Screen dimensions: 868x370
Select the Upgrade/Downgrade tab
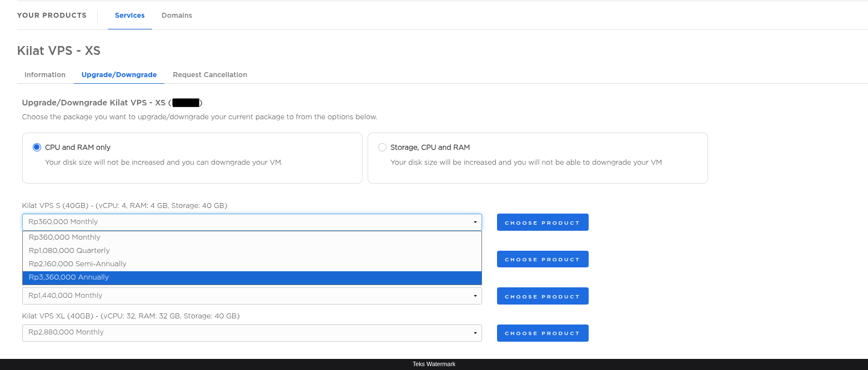point(119,75)
